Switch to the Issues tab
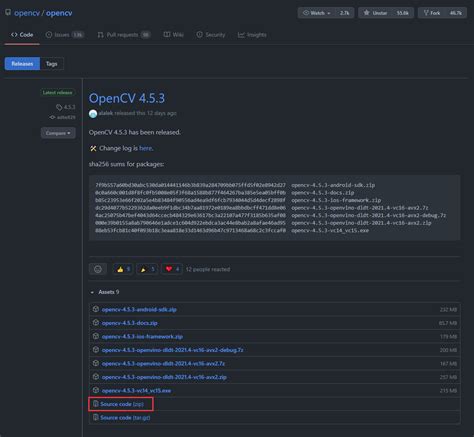This screenshot has width=474, height=437. [x=65, y=35]
